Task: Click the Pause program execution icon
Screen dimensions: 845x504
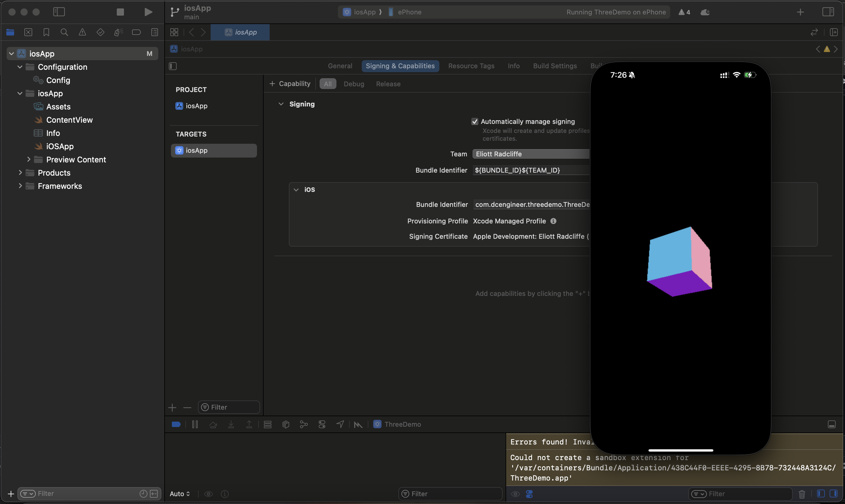Action: [195, 424]
